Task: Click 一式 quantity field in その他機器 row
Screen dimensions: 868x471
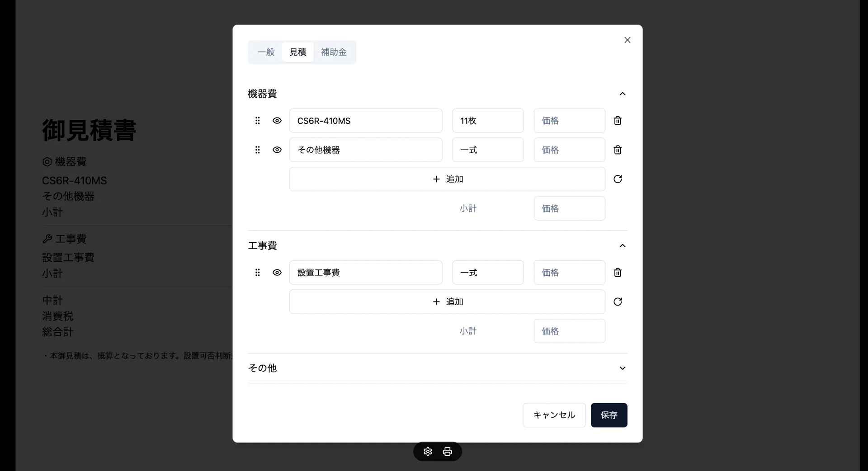Action: 488,150
